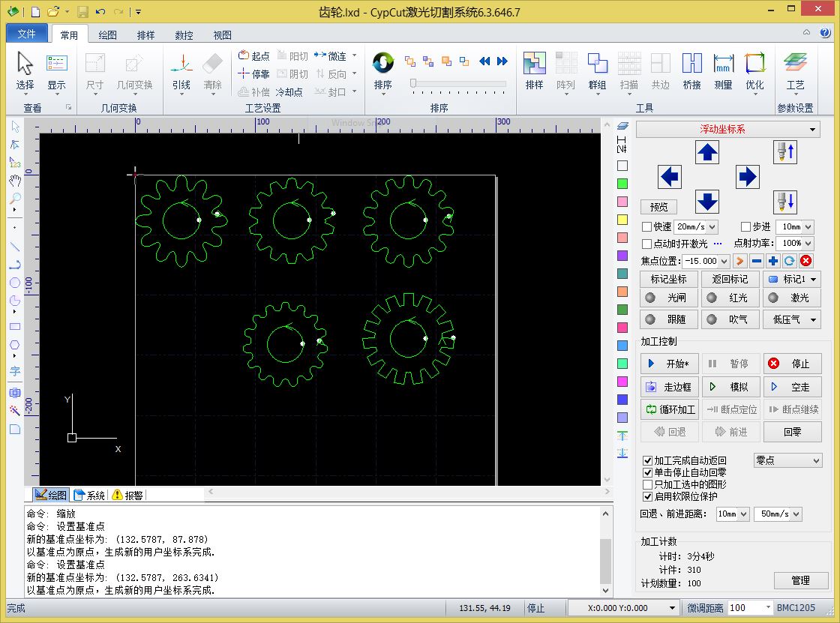This screenshot has height=623, width=840.
Task: Open the 文件 file menu
Action: coord(27,34)
